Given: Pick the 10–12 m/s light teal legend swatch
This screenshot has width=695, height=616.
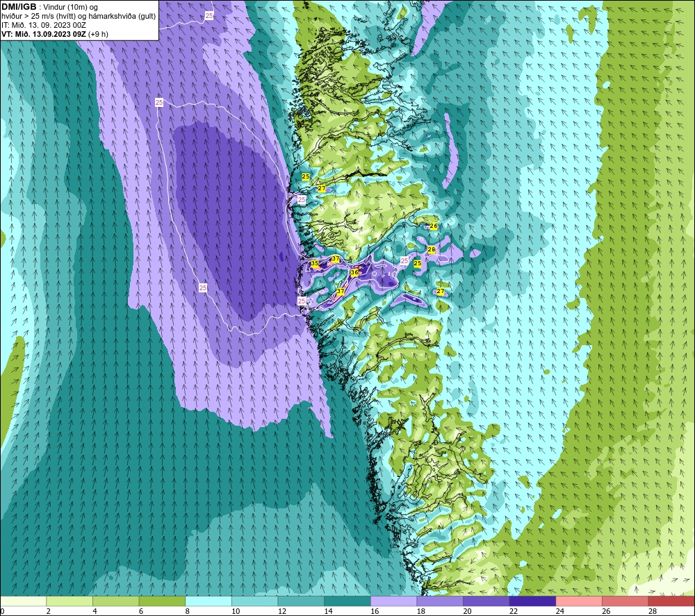Looking at the screenshot, I should (255, 601).
